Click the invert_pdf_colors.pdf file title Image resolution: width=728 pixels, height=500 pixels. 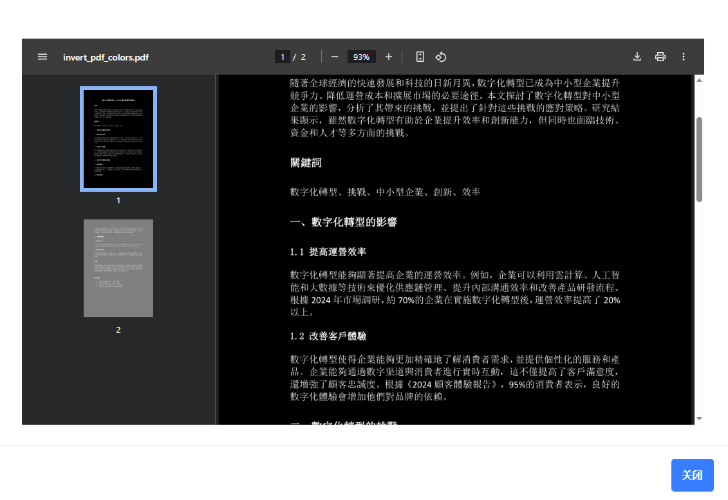tap(106, 57)
